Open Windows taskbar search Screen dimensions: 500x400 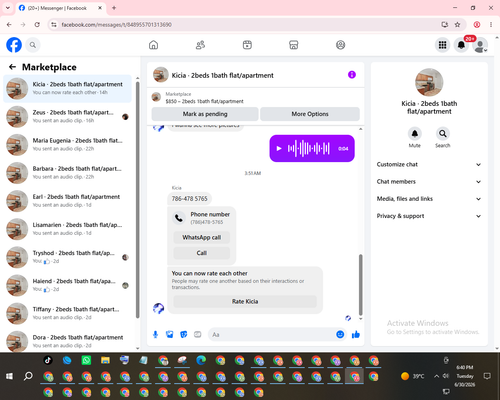click(x=28, y=376)
